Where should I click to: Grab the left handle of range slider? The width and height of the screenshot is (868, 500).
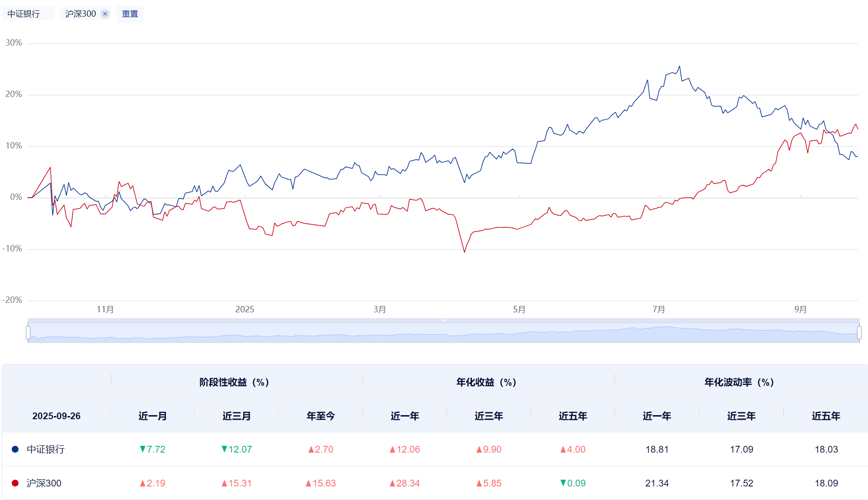pos(28,333)
